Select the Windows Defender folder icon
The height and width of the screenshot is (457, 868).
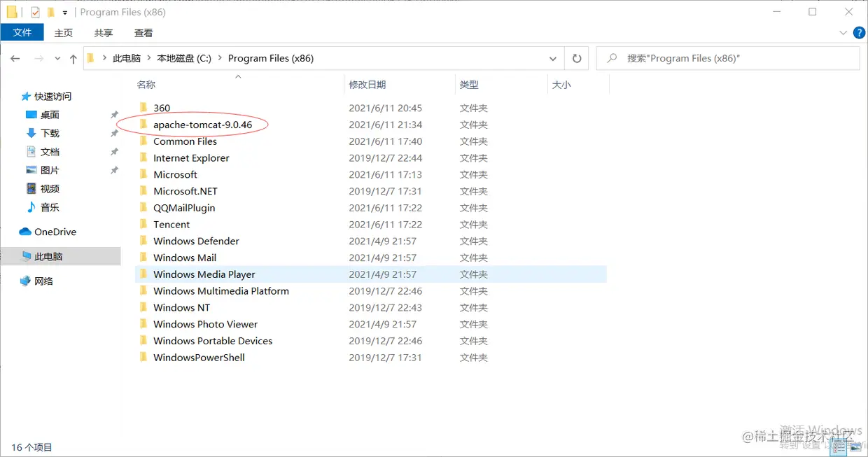coord(143,241)
